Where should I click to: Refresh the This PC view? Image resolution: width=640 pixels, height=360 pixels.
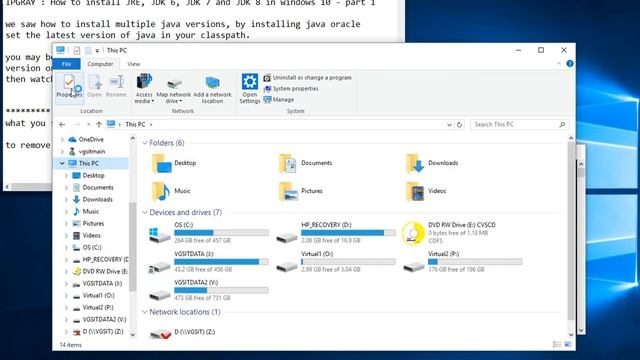(460, 125)
